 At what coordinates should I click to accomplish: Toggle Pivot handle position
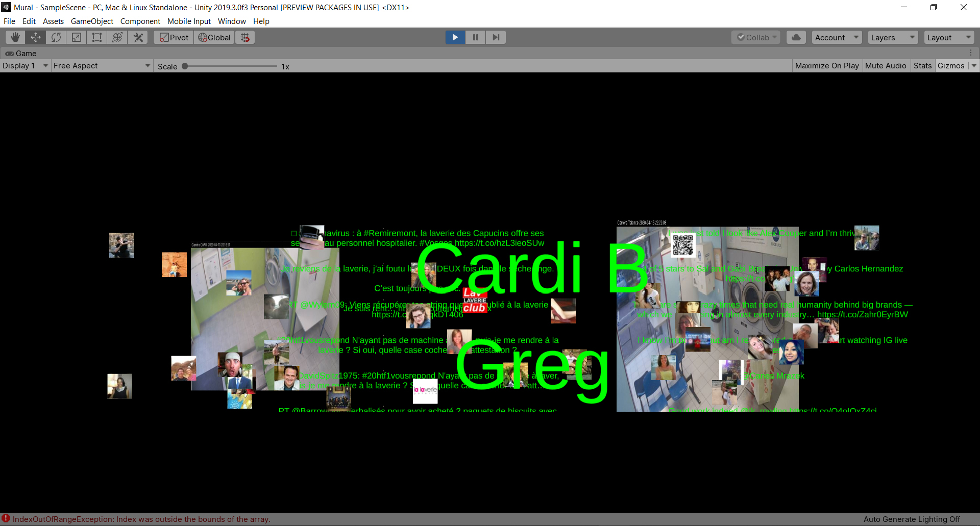174,37
